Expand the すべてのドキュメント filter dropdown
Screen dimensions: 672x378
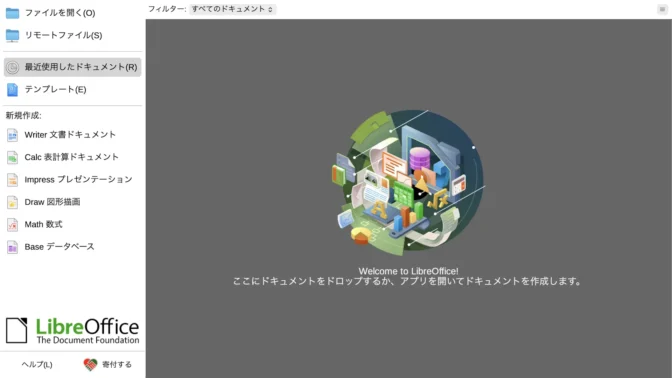(x=232, y=9)
